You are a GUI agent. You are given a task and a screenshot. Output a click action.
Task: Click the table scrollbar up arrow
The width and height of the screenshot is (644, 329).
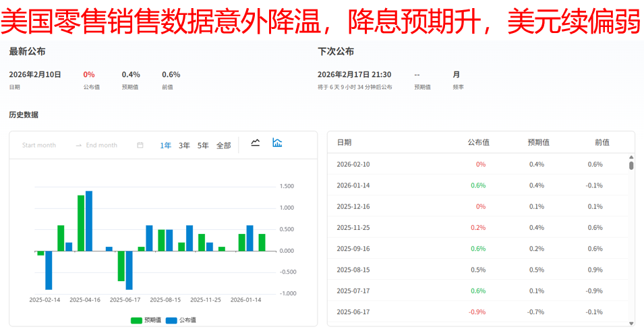click(631, 158)
